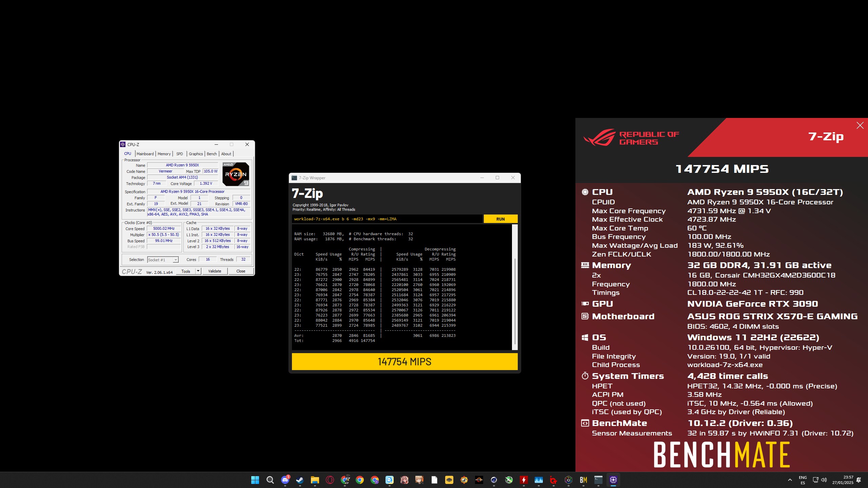Screen dimensions: 868x488
Task: Show hidden system tray icons
Action: tap(790, 480)
